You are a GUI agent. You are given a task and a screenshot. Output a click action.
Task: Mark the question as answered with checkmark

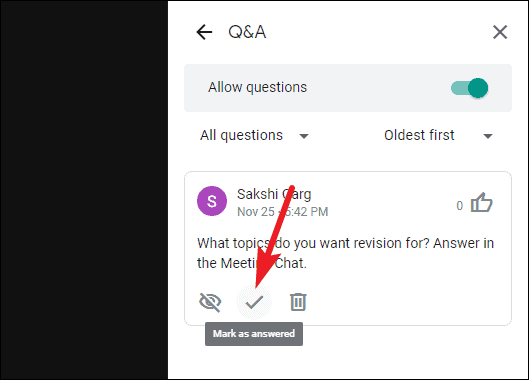point(254,302)
